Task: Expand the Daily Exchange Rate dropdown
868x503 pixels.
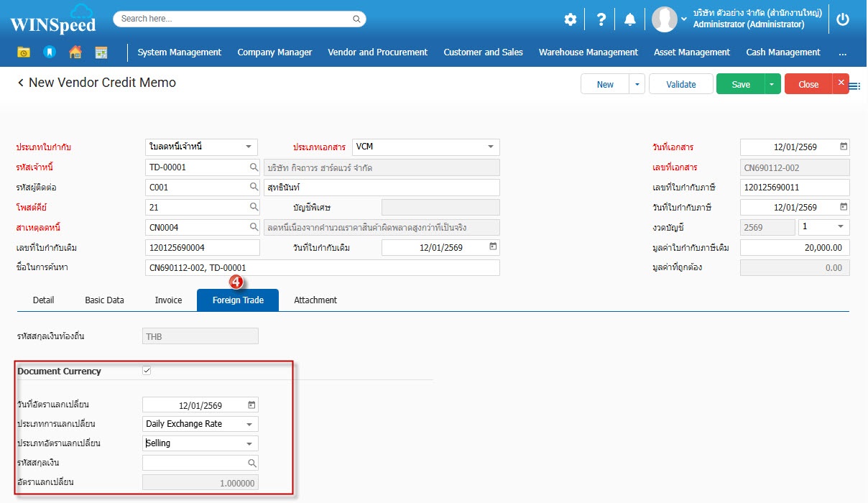Action: [249, 424]
